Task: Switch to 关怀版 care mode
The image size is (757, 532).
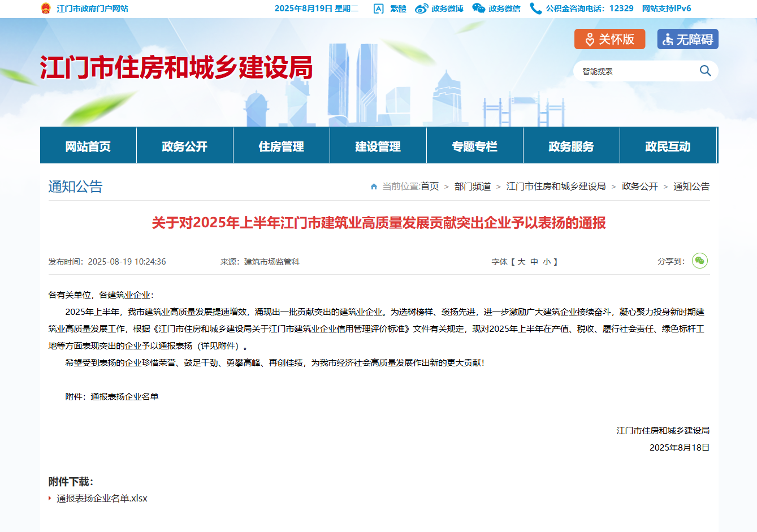Action: click(609, 39)
